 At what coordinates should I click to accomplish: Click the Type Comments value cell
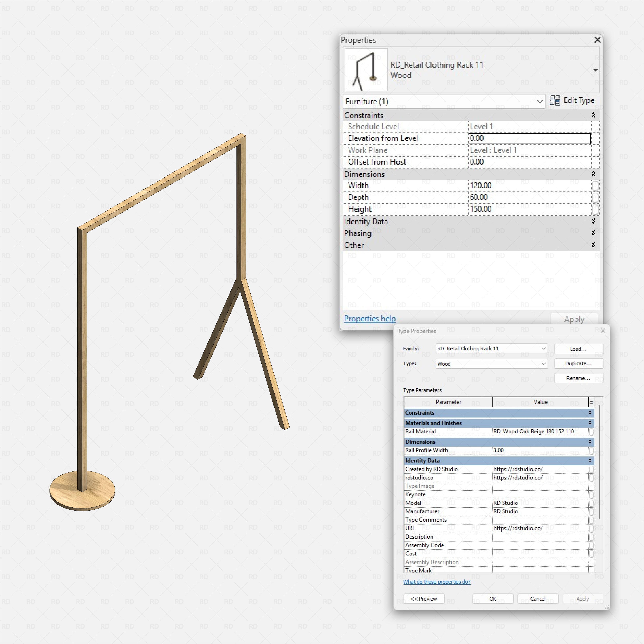click(540, 520)
